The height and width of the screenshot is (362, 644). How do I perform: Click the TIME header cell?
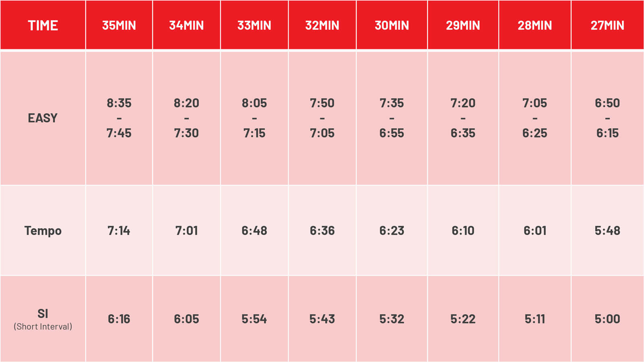click(43, 25)
